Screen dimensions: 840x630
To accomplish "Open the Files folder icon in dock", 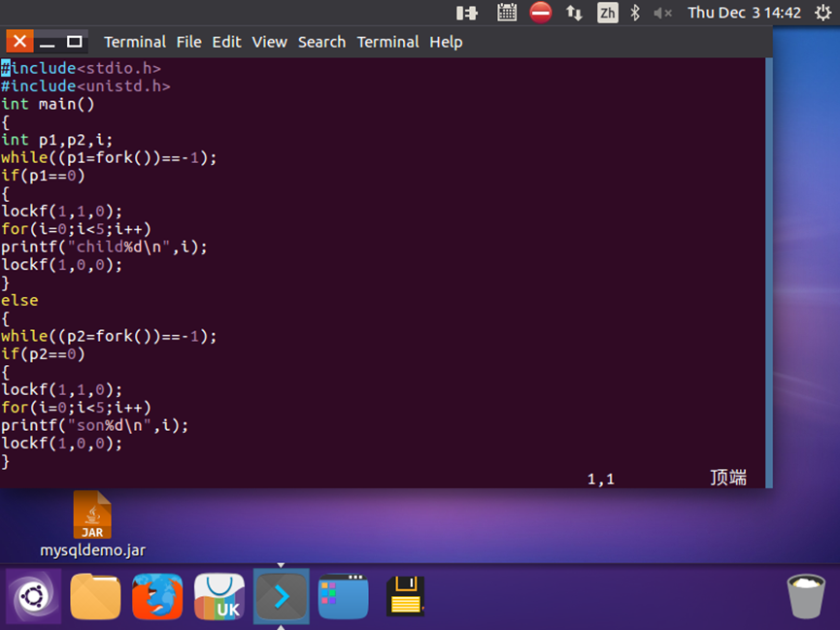I will click(x=95, y=596).
